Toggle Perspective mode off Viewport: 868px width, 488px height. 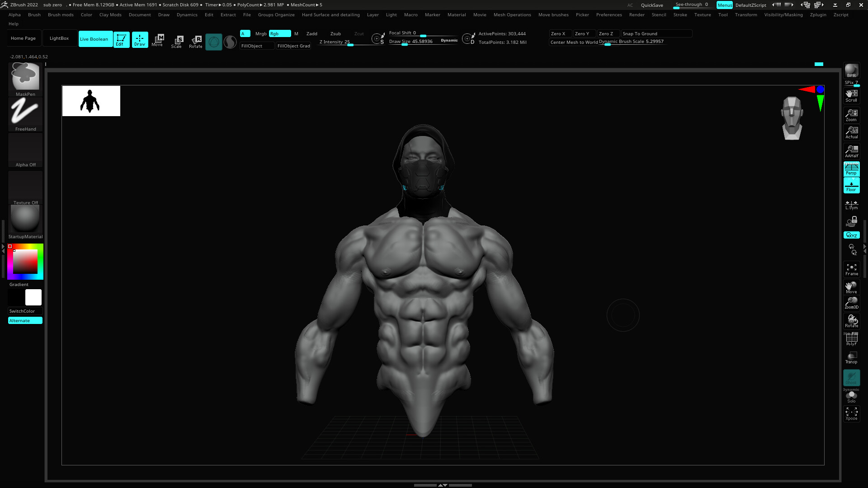(x=851, y=169)
